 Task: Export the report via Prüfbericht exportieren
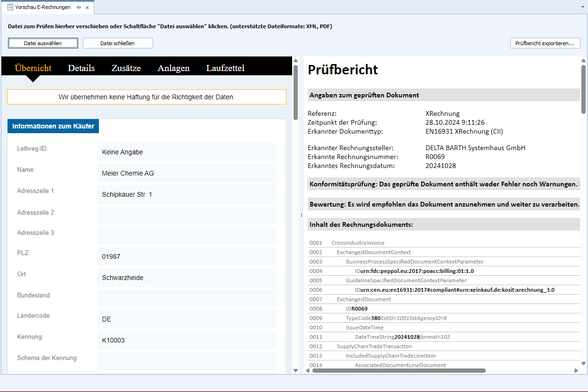[x=545, y=43]
